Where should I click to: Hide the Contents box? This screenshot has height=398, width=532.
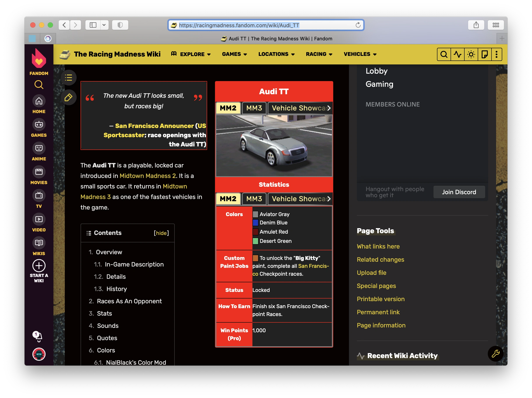coord(161,233)
